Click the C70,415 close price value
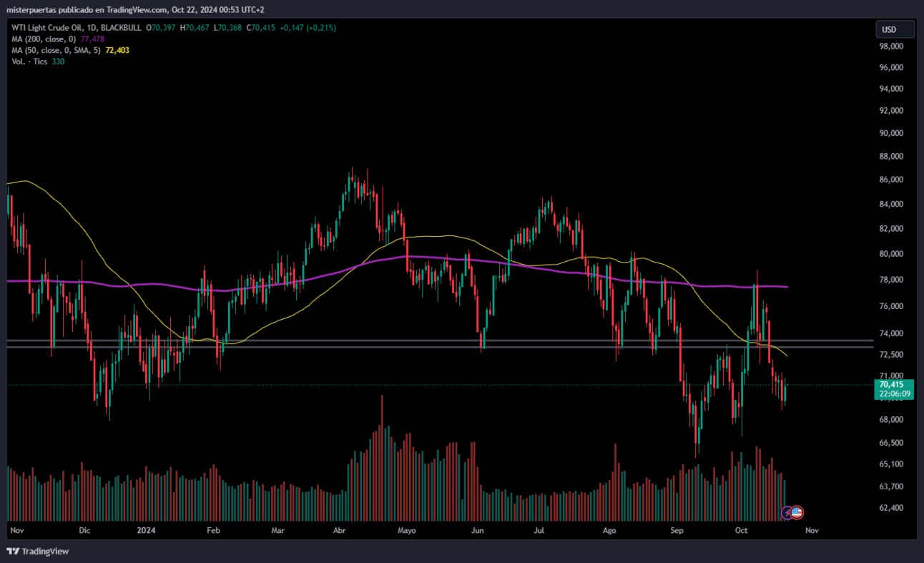This screenshot has width=924, height=563. tap(261, 28)
